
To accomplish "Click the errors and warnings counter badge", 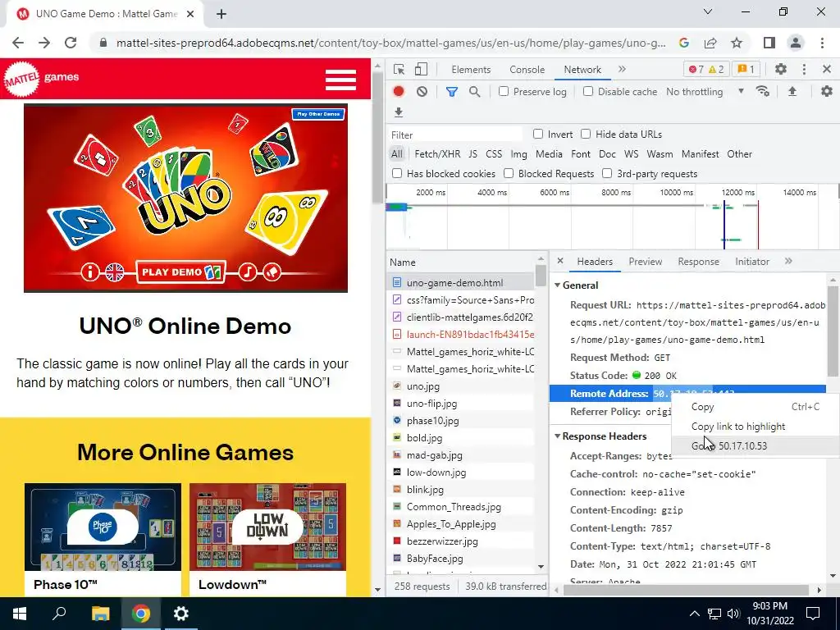I will click(706, 69).
